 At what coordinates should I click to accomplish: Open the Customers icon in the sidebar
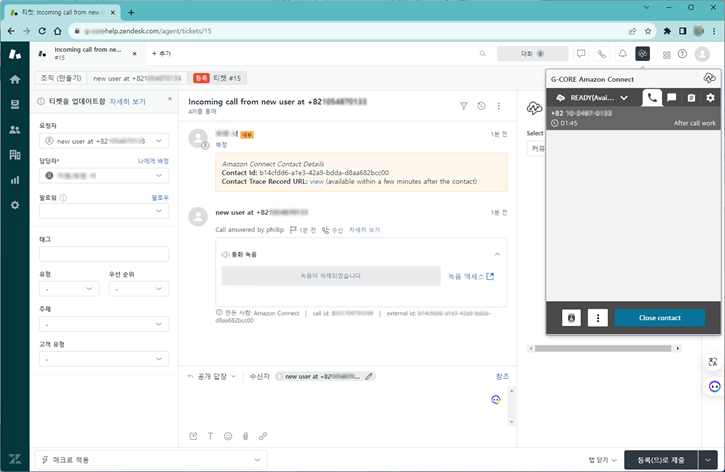point(15,130)
